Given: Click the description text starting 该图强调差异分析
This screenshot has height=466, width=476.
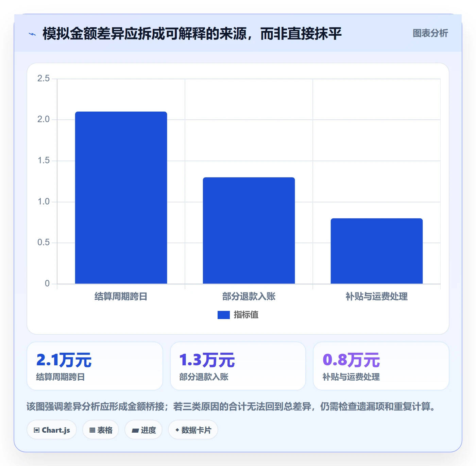Looking at the screenshot, I should [231, 406].
